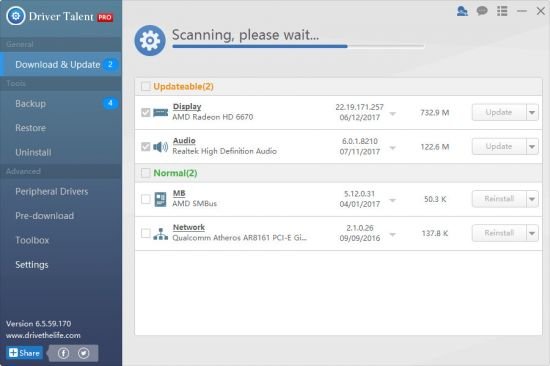Open the main menu list icon

pyautogui.click(x=502, y=11)
